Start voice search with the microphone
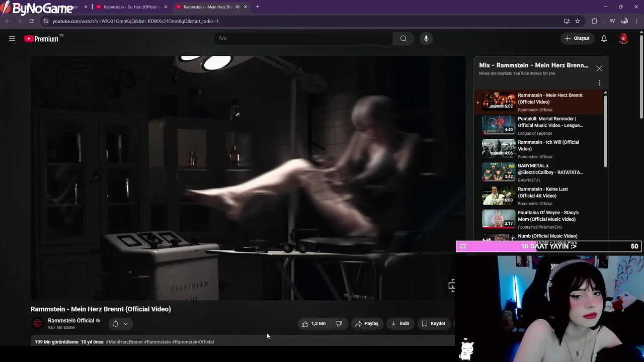The image size is (644, 362). [426, 38]
